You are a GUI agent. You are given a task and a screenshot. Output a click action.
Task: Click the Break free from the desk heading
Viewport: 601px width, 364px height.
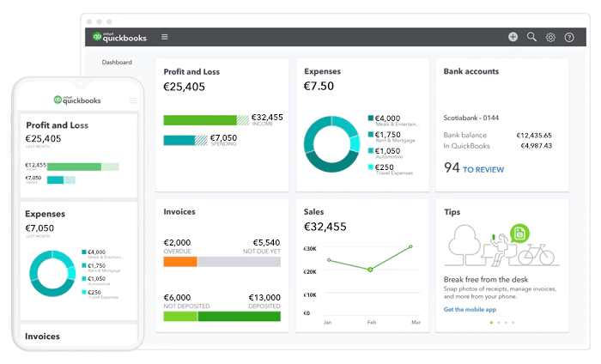[x=486, y=279]
